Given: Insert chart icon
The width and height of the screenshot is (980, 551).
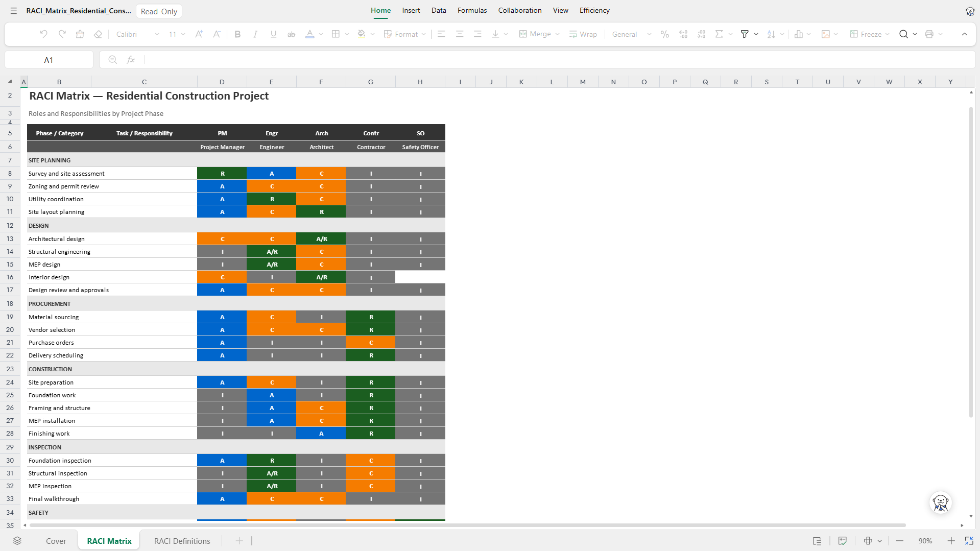Looking at the screenshot, I should 799,34.
